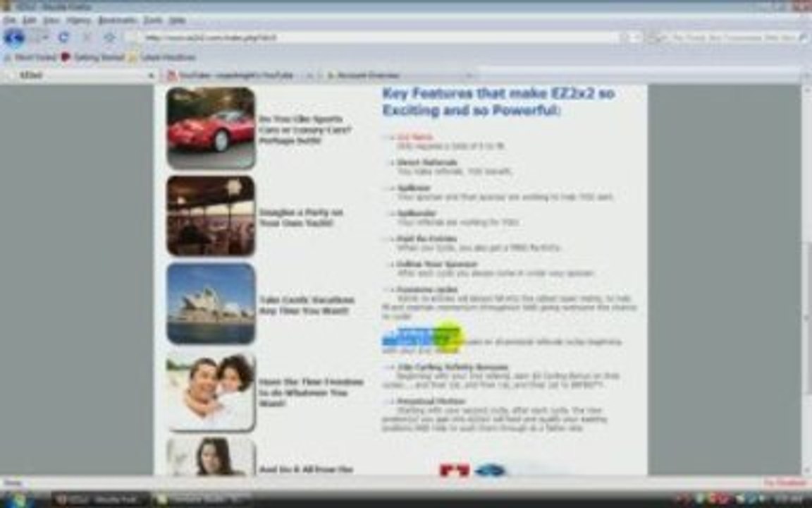Stop loading with the X toolbar icon
This screenshot has height=508, width=812.
(87, 37)
